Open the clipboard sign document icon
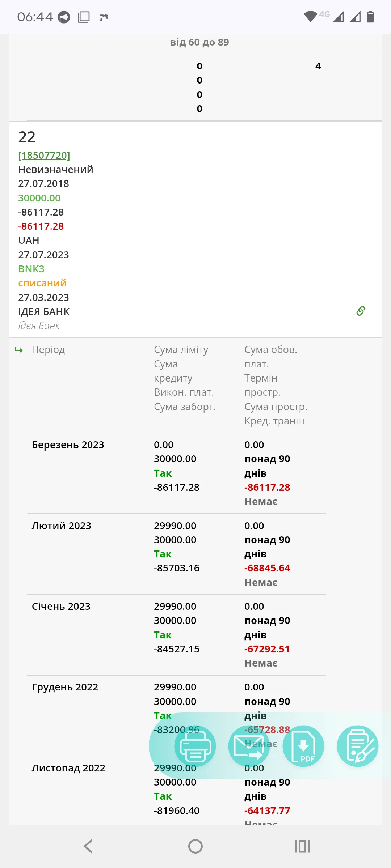 [357, 746]
